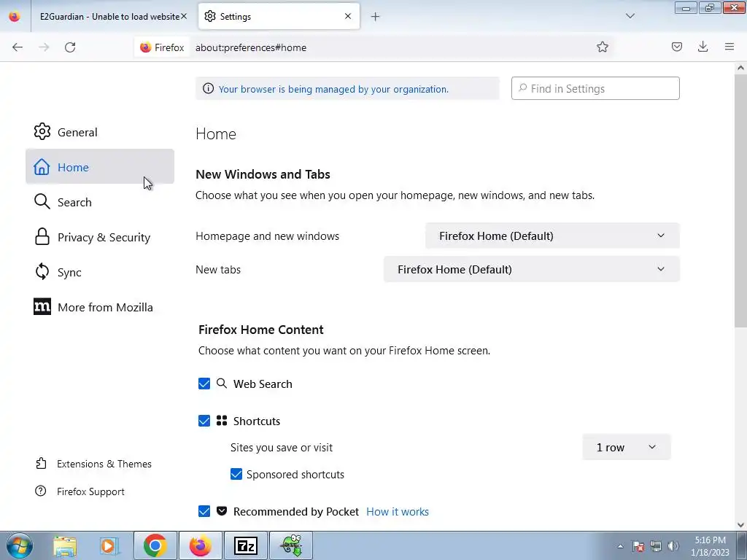Uncheck the Web Search checkbox
This screenshot has height=560, width=747.
click(204, 384)
